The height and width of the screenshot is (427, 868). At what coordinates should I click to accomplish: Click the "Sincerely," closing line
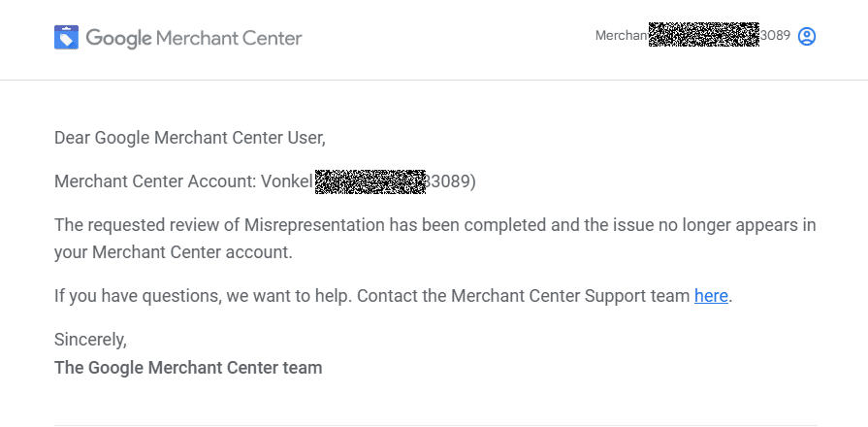click(90, 340)
